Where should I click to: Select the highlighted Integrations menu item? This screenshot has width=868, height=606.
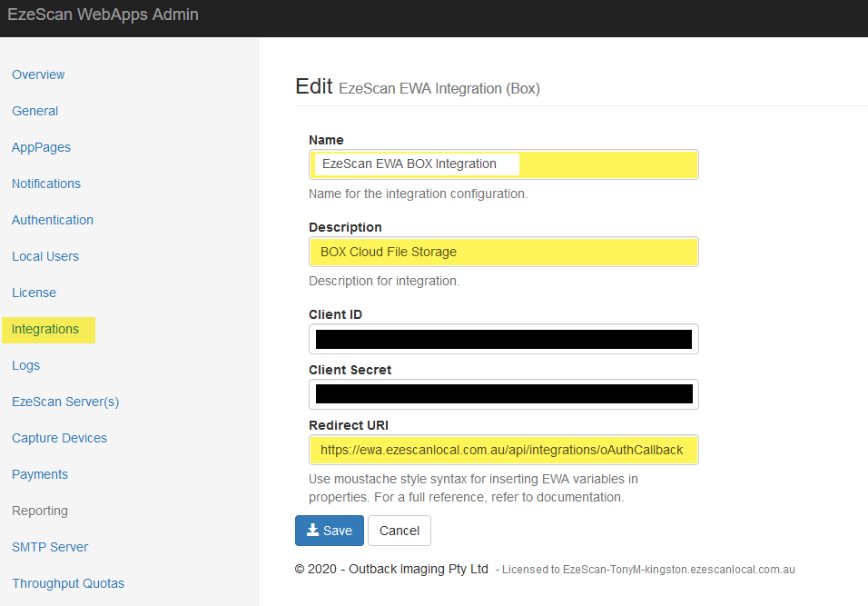coord(45,329)
